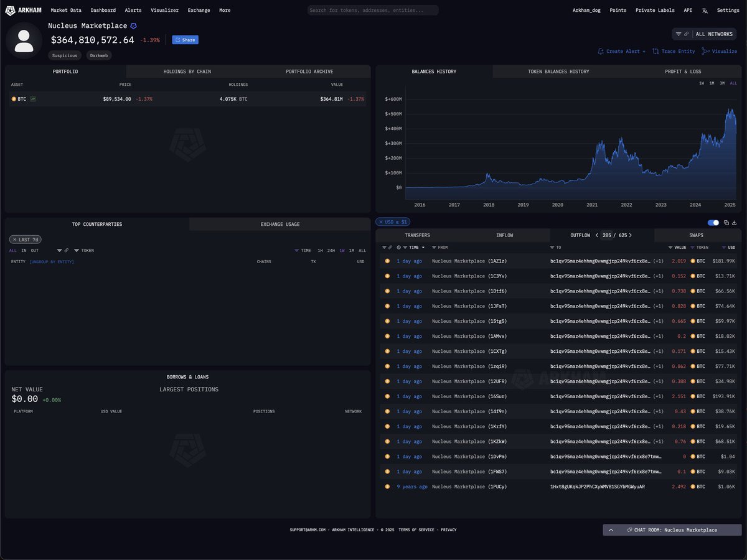747x560 pixels.
Task: Click the 9 years ago timestamp
Action: click(x=412, y=487)
